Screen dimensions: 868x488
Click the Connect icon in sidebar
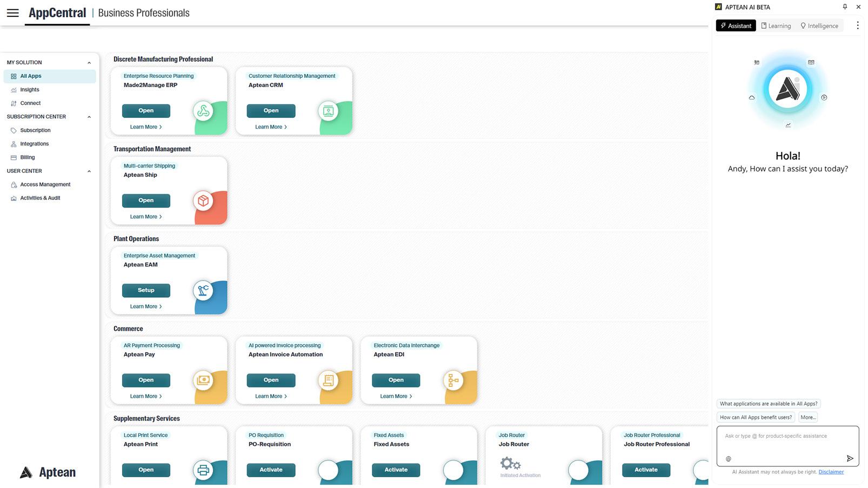click(x=14, y=103)
